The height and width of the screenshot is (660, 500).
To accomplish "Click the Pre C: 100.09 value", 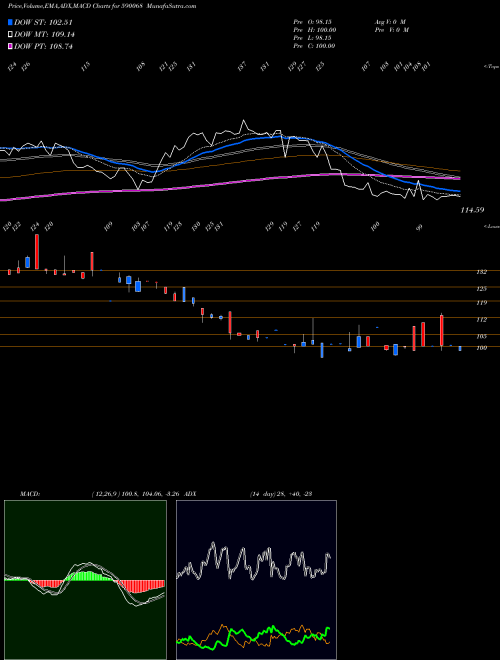I will tap(314, 46).
